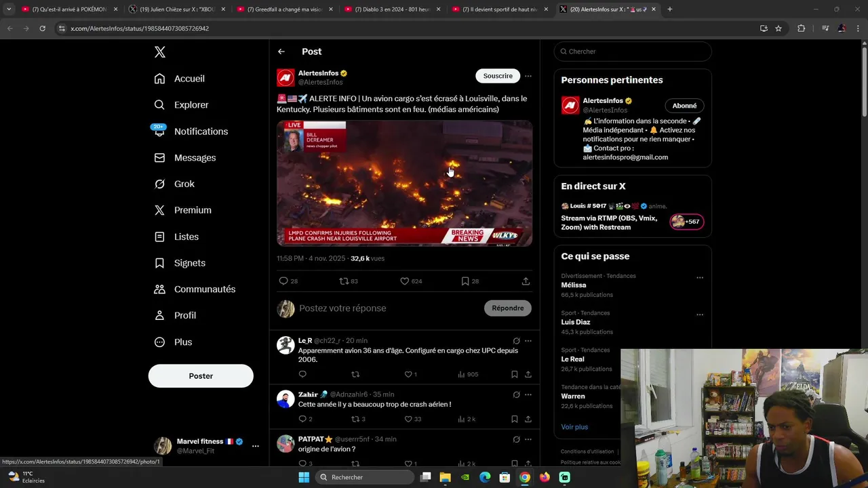Image resolution: width=868 pixels, height=488 pixels.
Task: Open Microsoft Edge from taskbar
Action: coord(485,477)
